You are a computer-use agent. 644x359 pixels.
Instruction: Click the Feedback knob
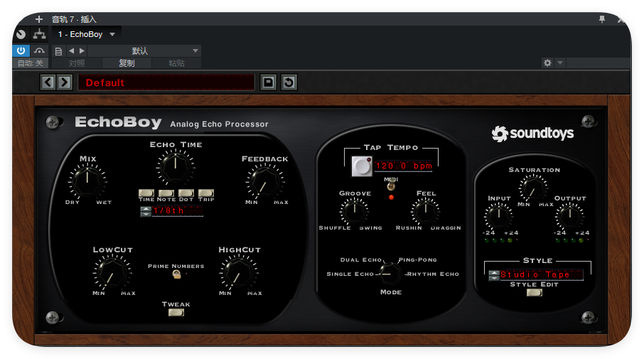pyautogui.click(x=265, y=181)
